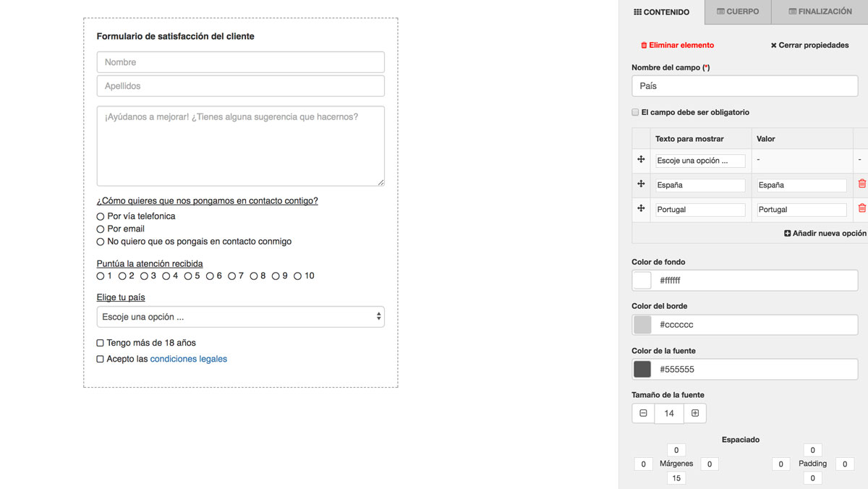Switch to the CUERPO tab
This screenshot has width=868, height=489.
tap(737, 12)
